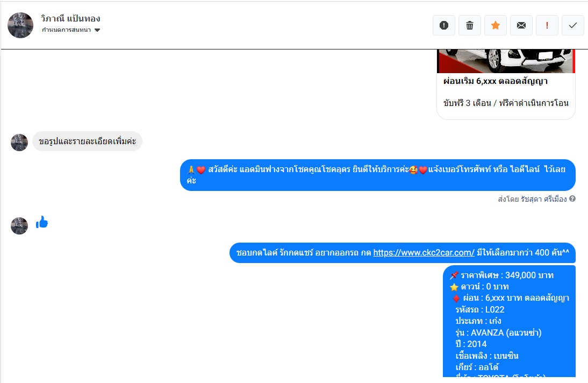Screen dimensions: 588x383
Task: Click the year line ปี : 2014
Action: [x=471, y=344]
